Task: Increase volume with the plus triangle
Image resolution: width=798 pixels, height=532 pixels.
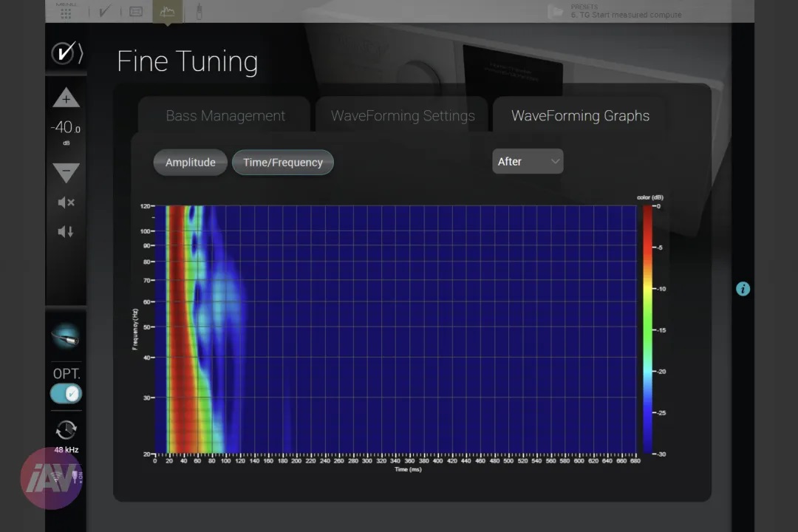Action: coord(66,98)
